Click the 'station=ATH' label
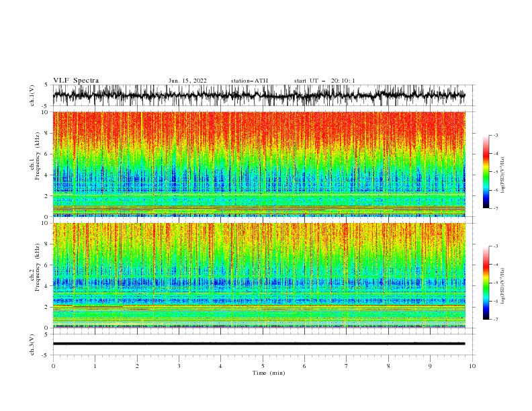This screenshot has width=532, height=411. click(249, 81)
